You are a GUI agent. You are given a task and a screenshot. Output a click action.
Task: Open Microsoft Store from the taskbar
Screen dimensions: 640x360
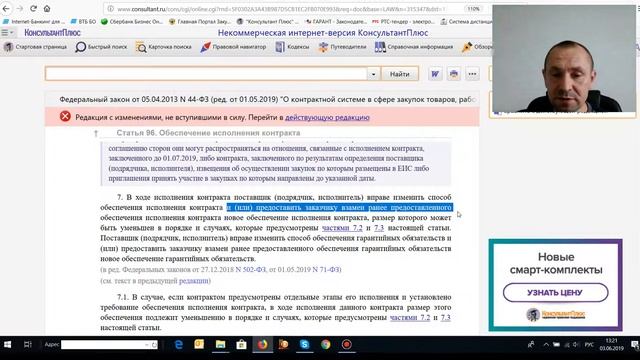point(241,344)
